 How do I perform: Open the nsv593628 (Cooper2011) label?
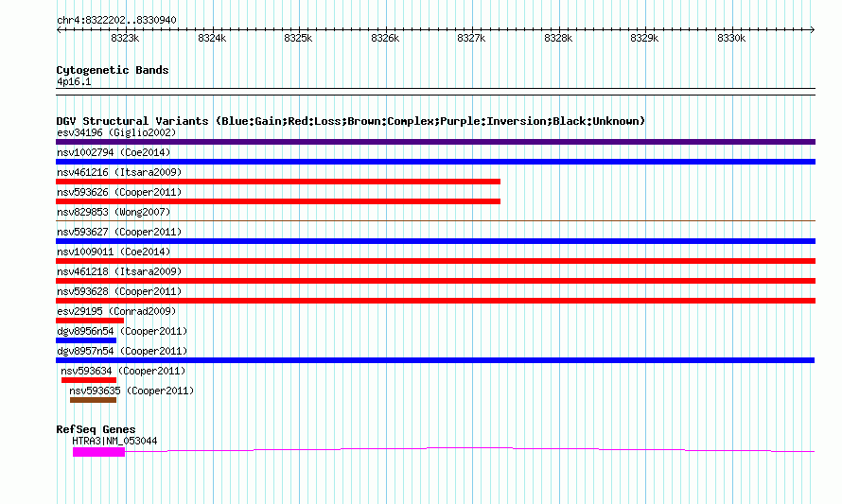pyautogui.click(x=119, y=291)
